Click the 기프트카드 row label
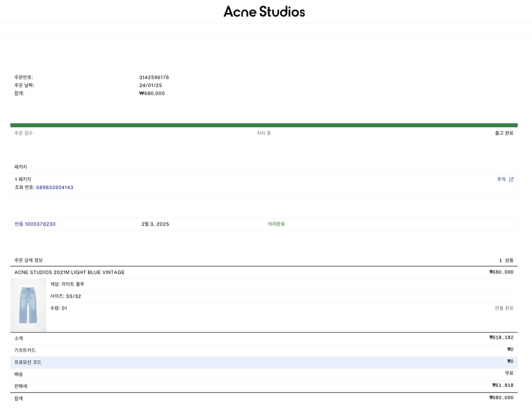This screenshot has height=412, width=532. (25, 351)
